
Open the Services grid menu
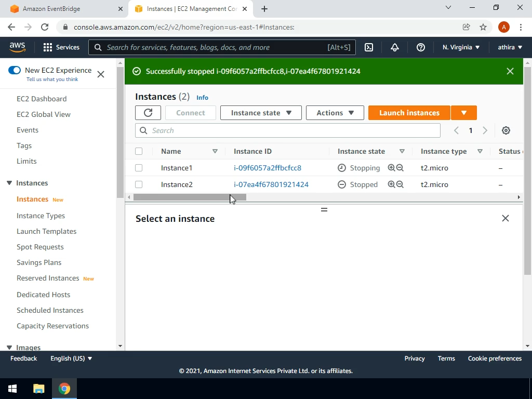[61, 47]
